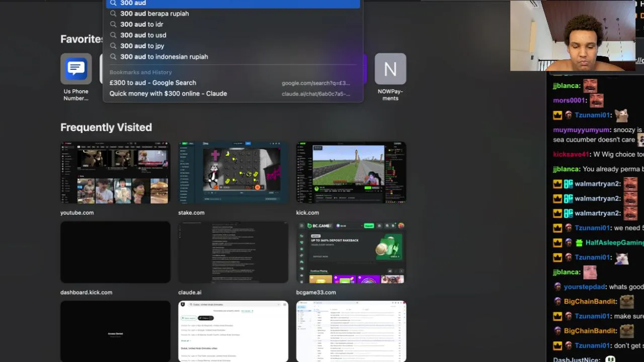
Task: Click the search icon beside "300 aud to idr"
Action: pos(113,24)
